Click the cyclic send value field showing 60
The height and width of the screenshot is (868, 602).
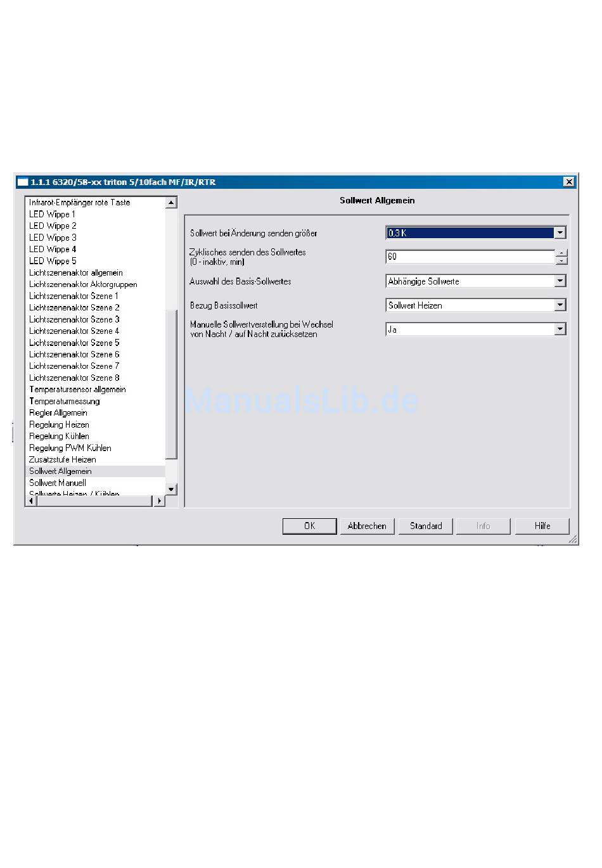pos(470,257)
